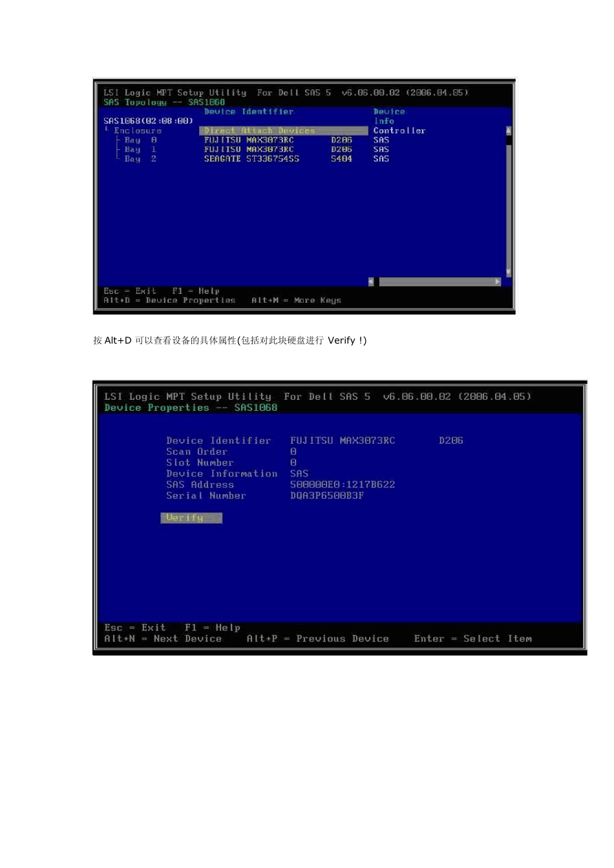This screenshot has height=868, width=614.
Task: Select Bay 2 in the enclosure tree
Action: [140, 159]
